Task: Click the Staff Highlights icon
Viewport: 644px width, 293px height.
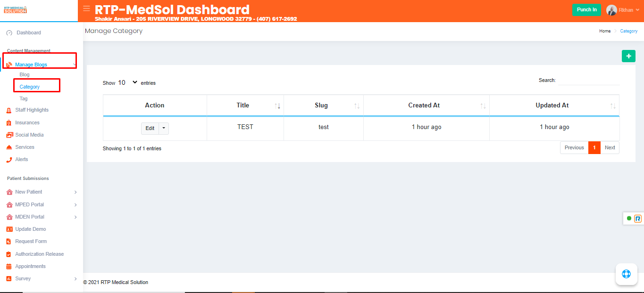Action: (x=9, y=110)
